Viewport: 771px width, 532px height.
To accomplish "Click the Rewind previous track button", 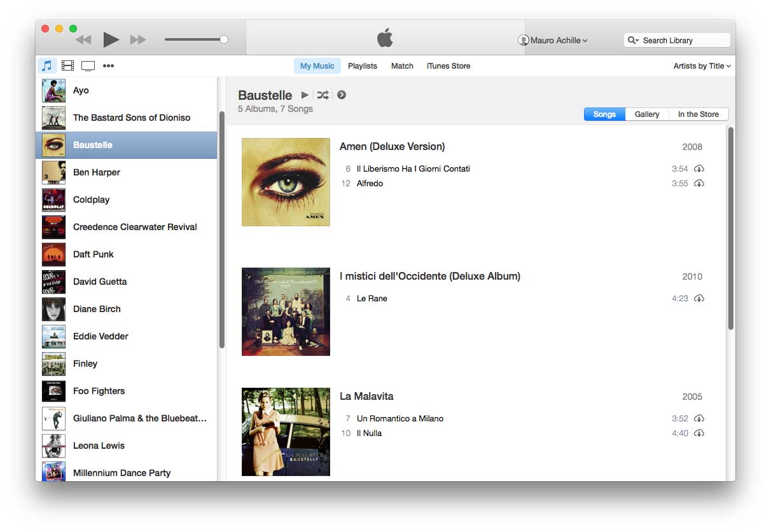I will pyautogui.click(x=83, y=40).
